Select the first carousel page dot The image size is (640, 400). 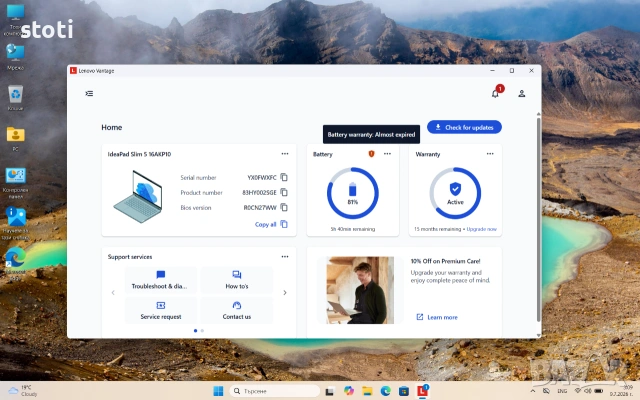click(196, 331)
